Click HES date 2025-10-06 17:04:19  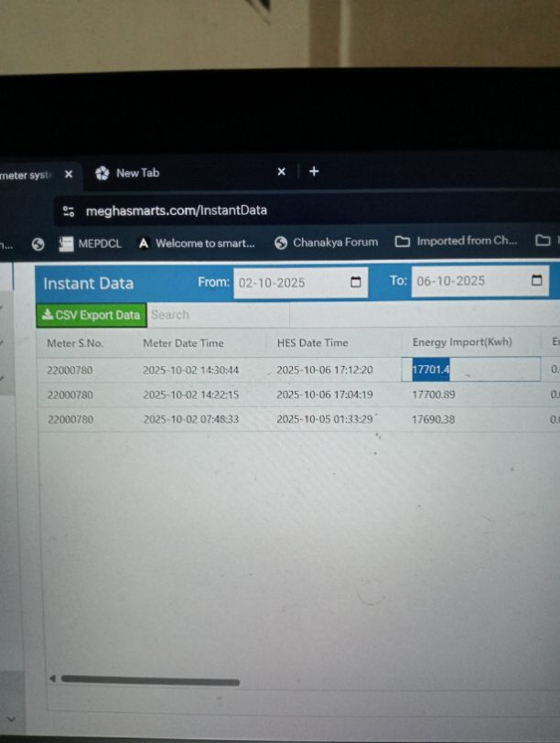[x=325, y=394]
